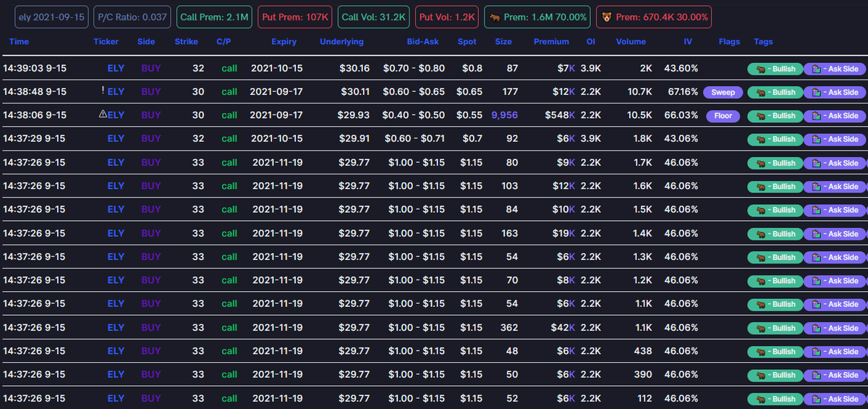Click the $30.16 underlying price
Screen dimensions: 868x409
(354, 68)
